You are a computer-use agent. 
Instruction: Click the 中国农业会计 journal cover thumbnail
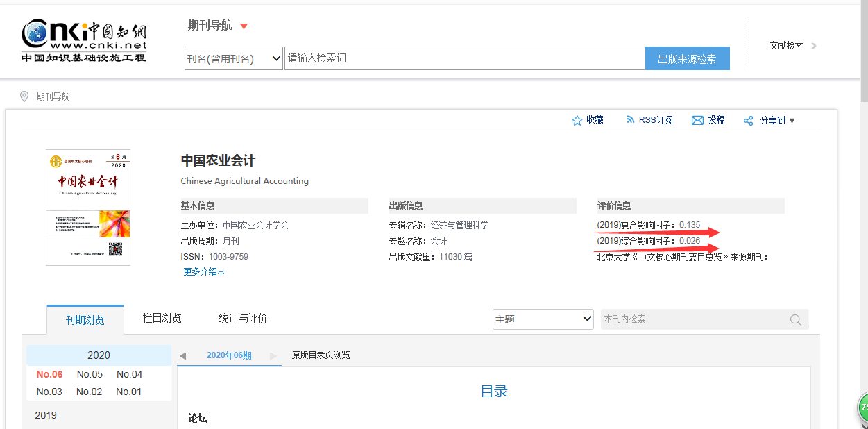coord(88,208)
